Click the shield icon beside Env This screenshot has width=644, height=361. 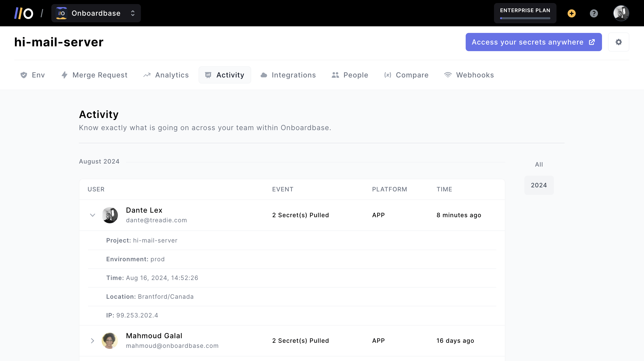click(x=24, y=75)
